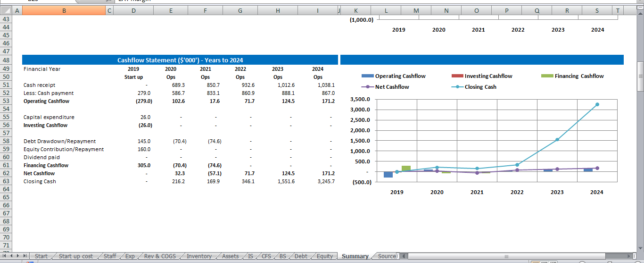Click the Closing Cash row label

click(x=40, y=181)
